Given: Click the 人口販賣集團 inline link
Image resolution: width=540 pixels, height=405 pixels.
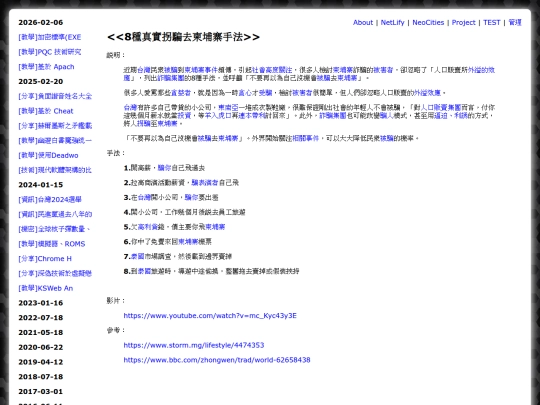Looking at the screenshot, I should pyautogui.click(x=441, y=107).
